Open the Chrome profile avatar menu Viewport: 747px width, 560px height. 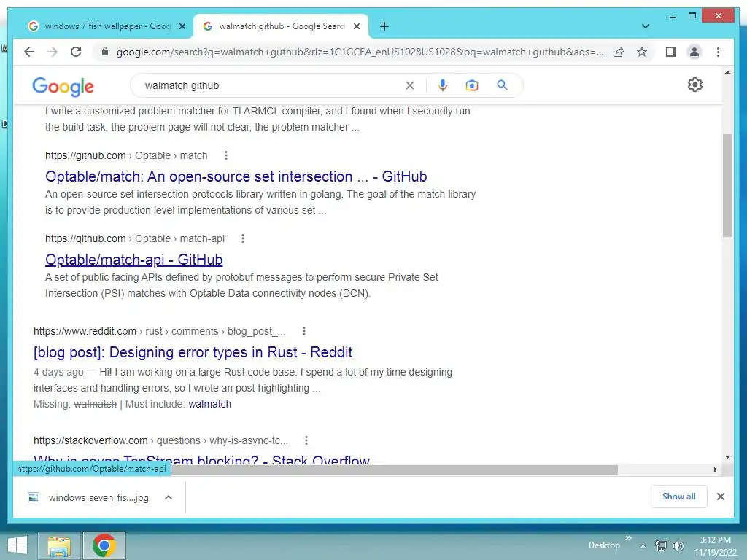tap(694, 52)
